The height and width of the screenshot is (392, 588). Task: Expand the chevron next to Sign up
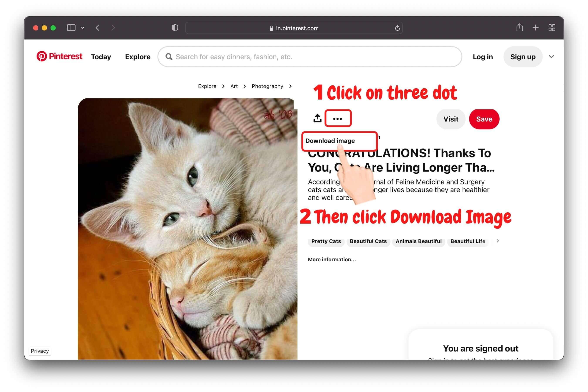(551, 56)
